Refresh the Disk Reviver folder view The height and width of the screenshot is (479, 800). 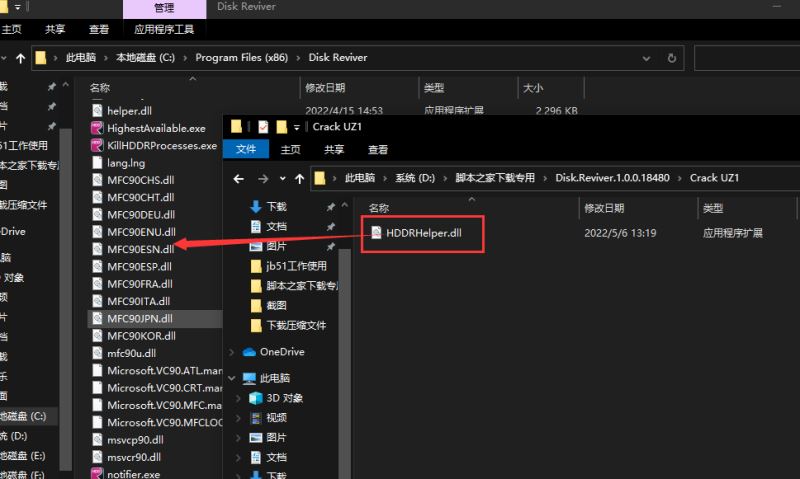[x=672, y=58]
